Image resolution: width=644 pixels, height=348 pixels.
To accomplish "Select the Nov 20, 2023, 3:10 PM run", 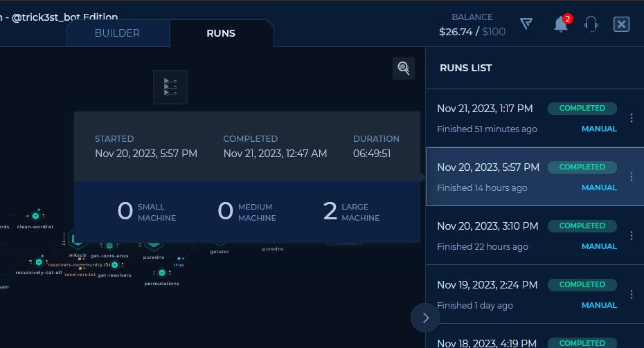I will point(535,235).
